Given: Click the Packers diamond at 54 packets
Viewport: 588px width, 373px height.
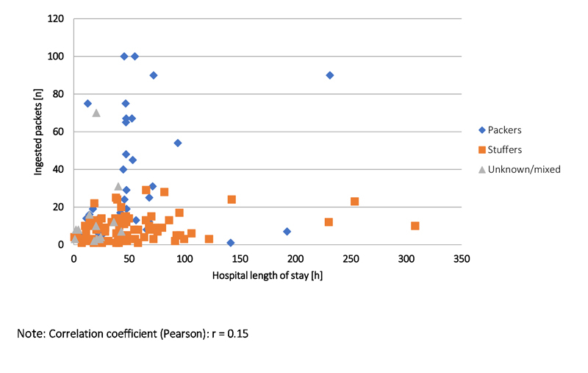Looking at the screenshot, I should tap(177, 143).
